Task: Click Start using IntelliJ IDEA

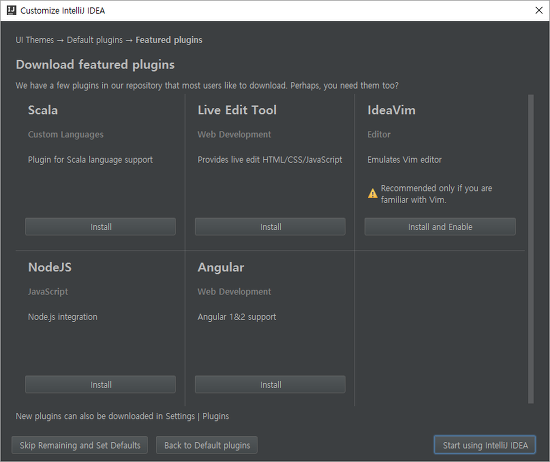Action: (x=485, y=445)
